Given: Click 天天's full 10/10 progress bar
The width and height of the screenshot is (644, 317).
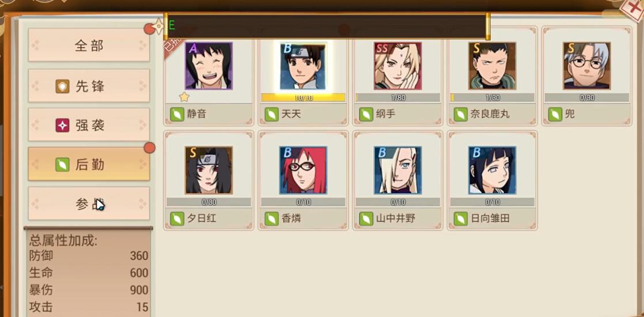Looking at the screenshot, I should [x=303, y=97].
